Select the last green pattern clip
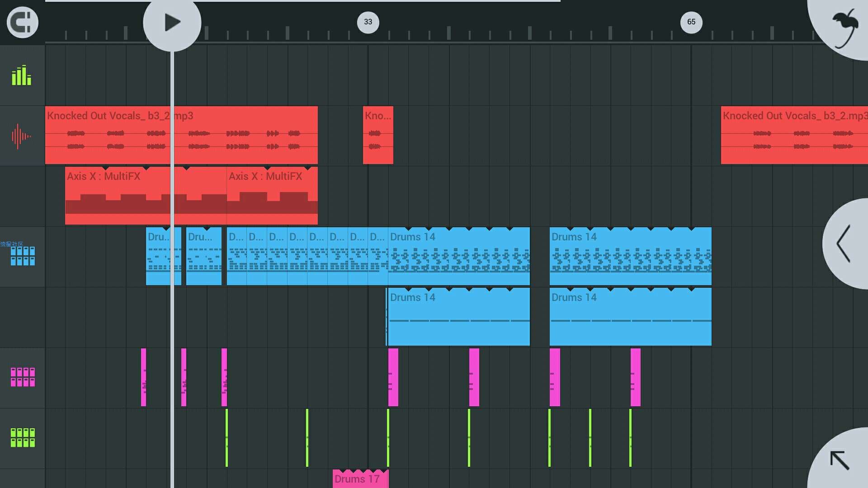 tap(630, 438)
